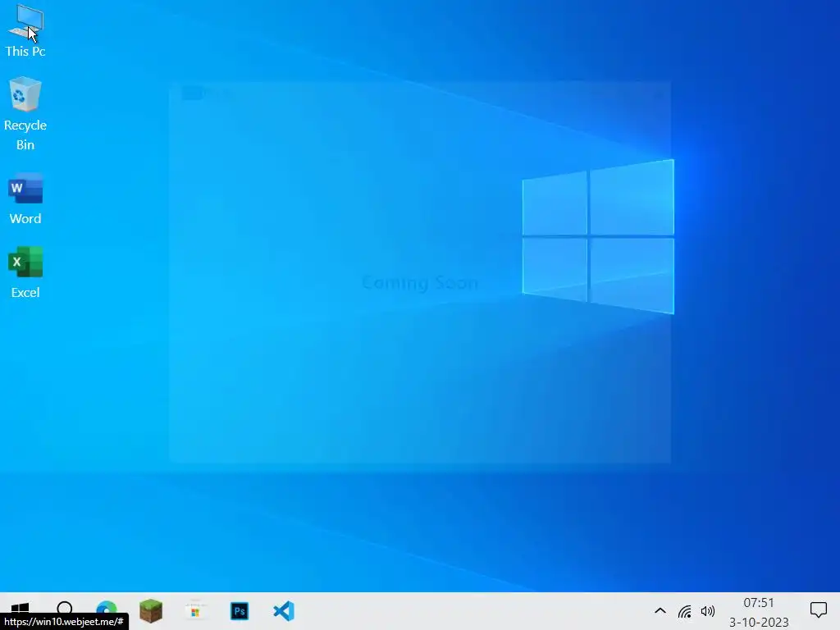This screenshot has width=840, height=630.
Task: Open the Windows Start menu
Action: tap(20, 608)
